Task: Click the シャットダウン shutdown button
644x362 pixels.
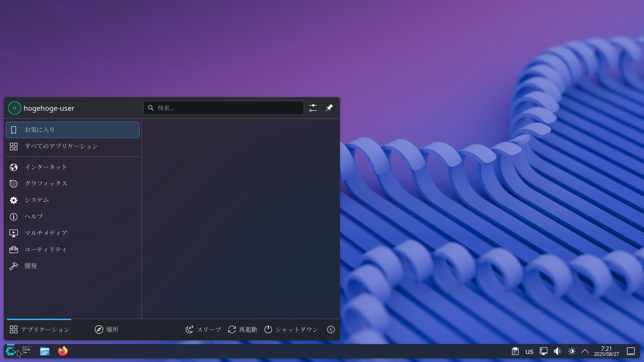Action: 291,329
